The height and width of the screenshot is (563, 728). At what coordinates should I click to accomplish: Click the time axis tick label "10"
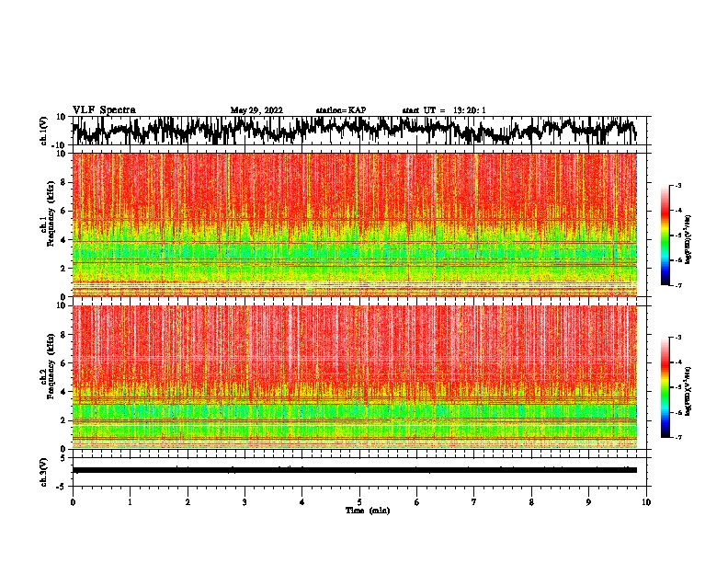click(646, 502)
